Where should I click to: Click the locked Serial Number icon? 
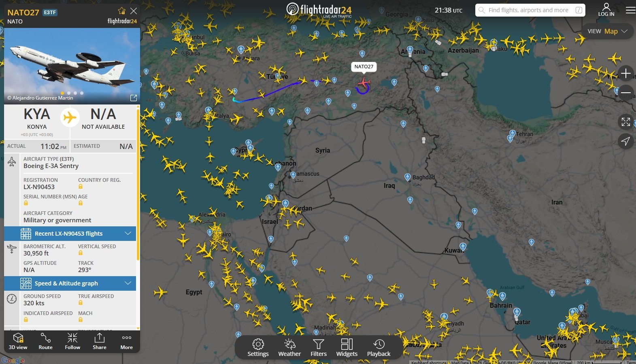26,203
